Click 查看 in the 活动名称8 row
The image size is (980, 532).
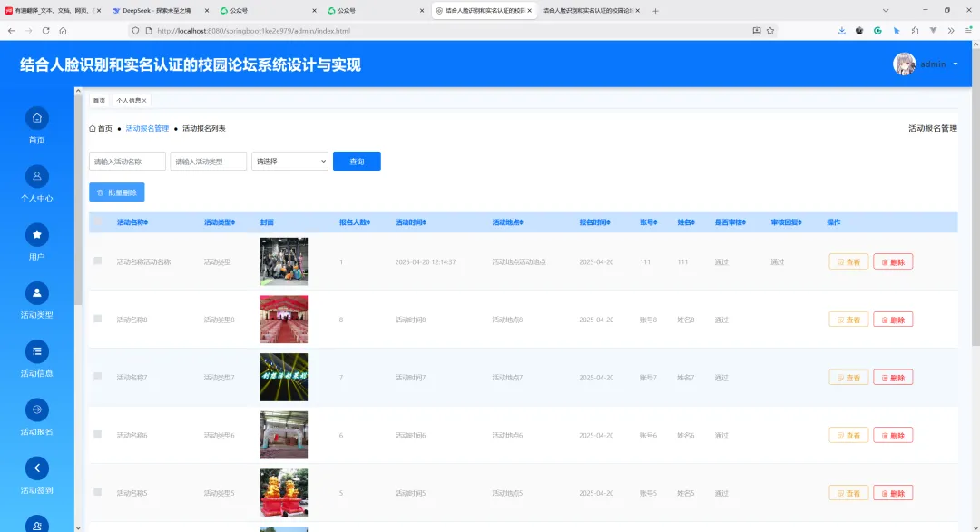(x=848, y=320)
